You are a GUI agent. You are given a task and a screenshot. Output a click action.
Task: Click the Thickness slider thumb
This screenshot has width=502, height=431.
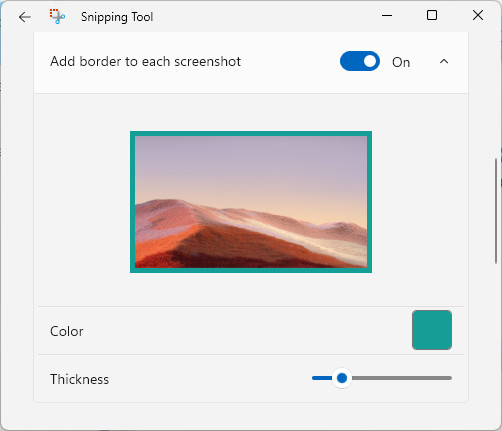(342, 378)
